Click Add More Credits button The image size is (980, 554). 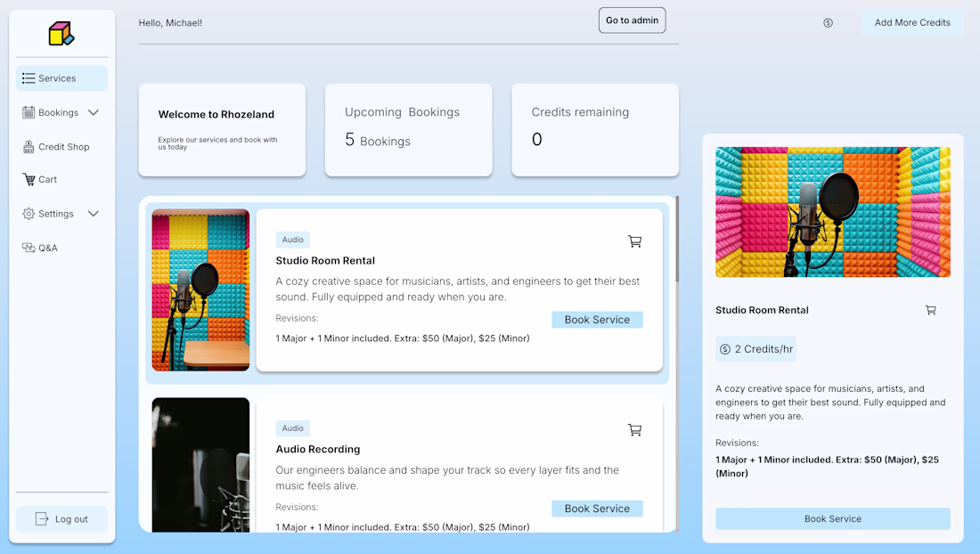click(911, 23)
